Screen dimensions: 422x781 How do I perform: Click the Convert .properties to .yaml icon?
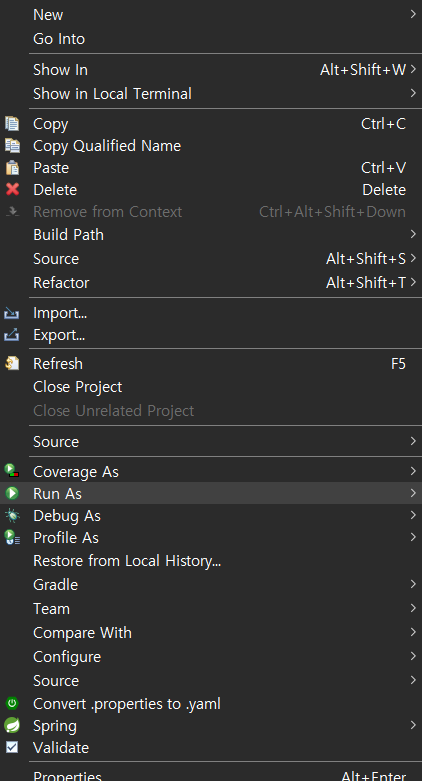pyautogui.click(x=12, y=703)
